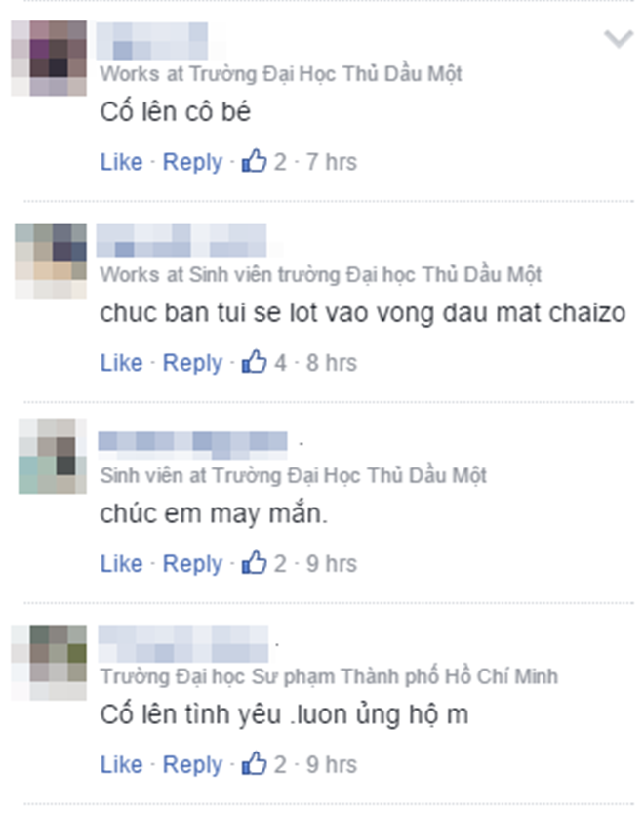Reply to the "chuc ban tui se lot" comment
The image size is (644, 813).
point(192,364)
